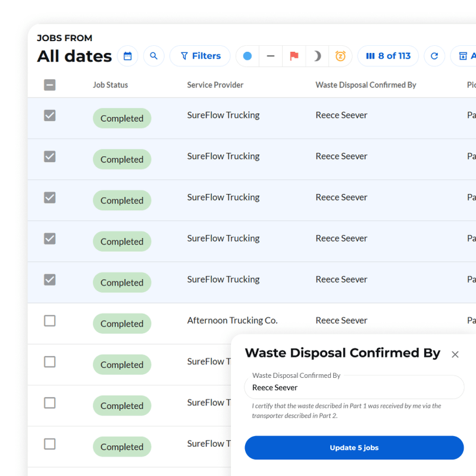Open the 8 of 113 columns selector
Screen dimensions: 476x476
pos(388,56)
